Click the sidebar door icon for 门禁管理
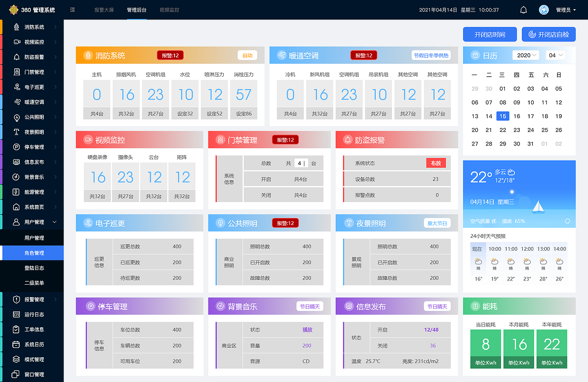 click(17, 72)
